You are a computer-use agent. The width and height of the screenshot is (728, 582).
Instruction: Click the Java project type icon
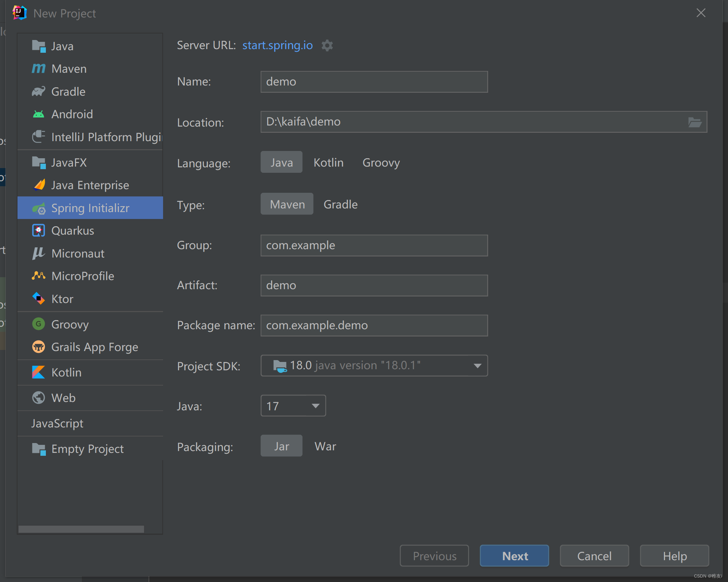coord(39,46)
